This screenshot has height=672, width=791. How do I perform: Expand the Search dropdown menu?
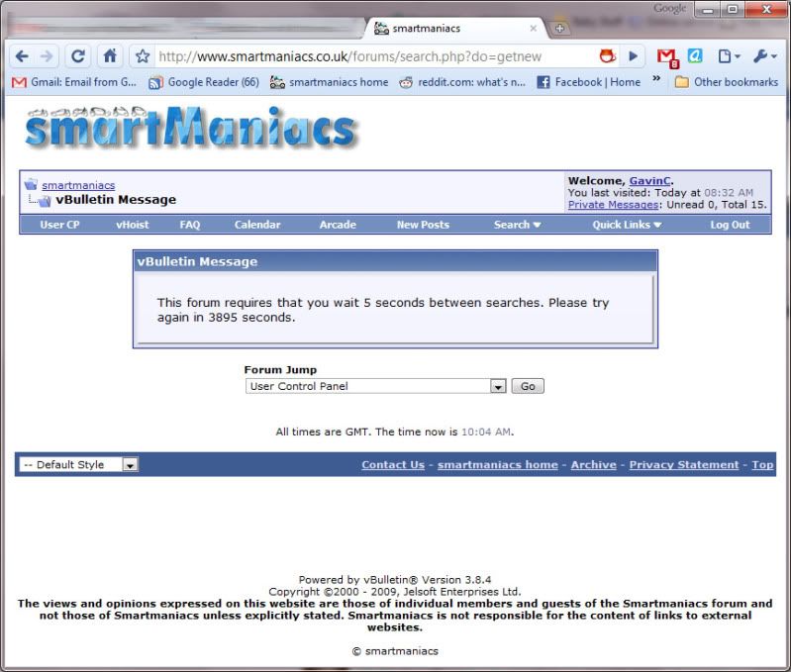click(517, 225)
